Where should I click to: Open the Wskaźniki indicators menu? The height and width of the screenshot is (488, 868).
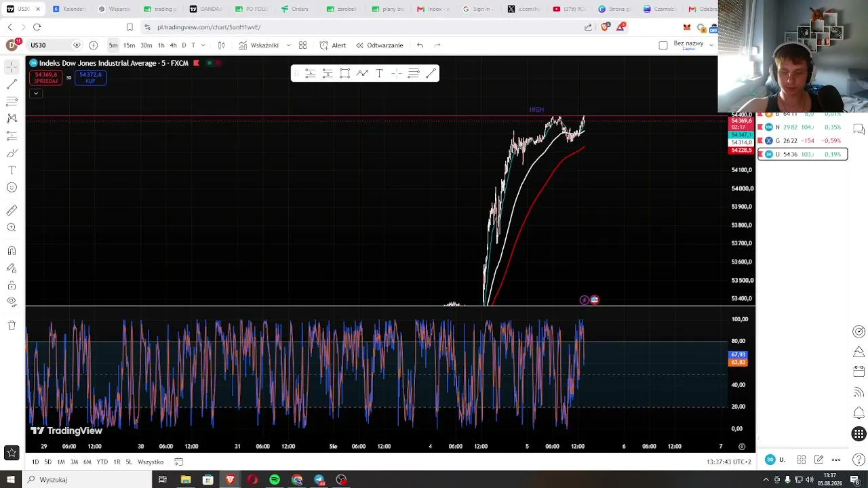pyautogui.click(x=258, y=45)
